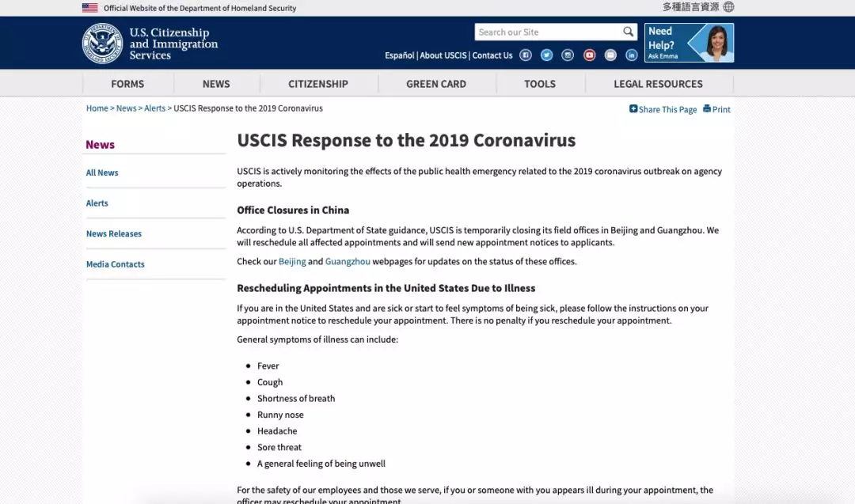Click the USCIS Homeland Security seal logo
Viewport: 855px width, 504px height.
coord(102,43)
